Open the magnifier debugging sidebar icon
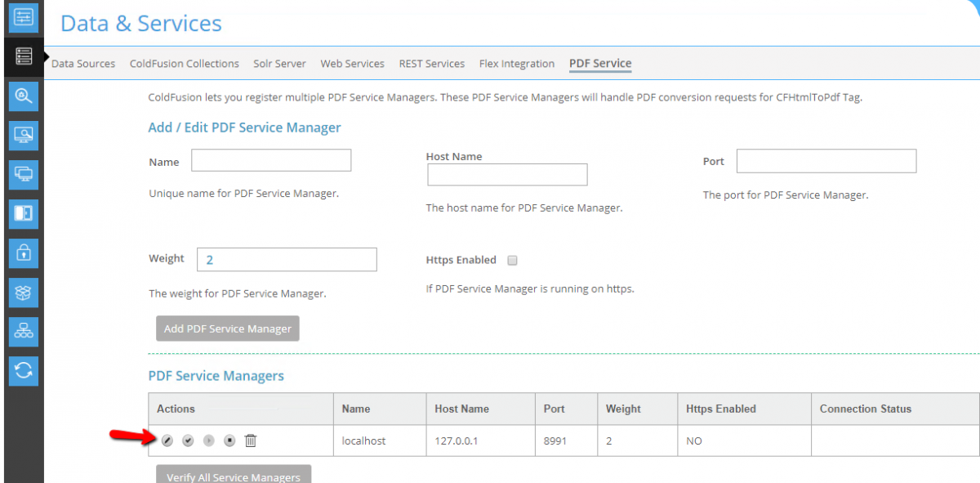This screenshot has width=980, height=483. [24, 96]
